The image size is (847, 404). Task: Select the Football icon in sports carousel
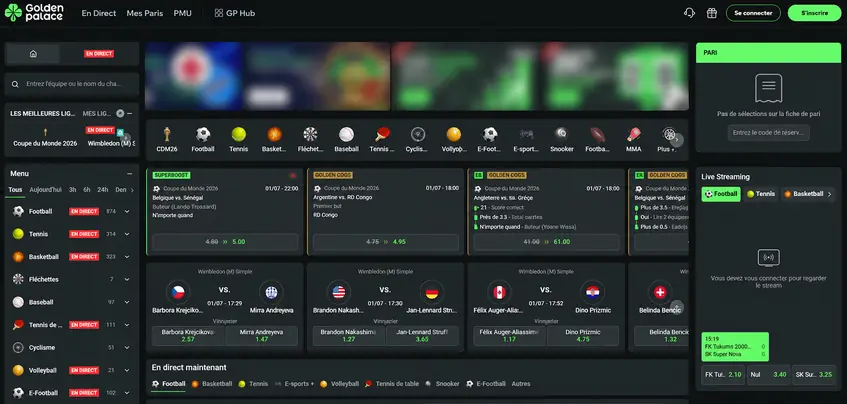(203, 134)
